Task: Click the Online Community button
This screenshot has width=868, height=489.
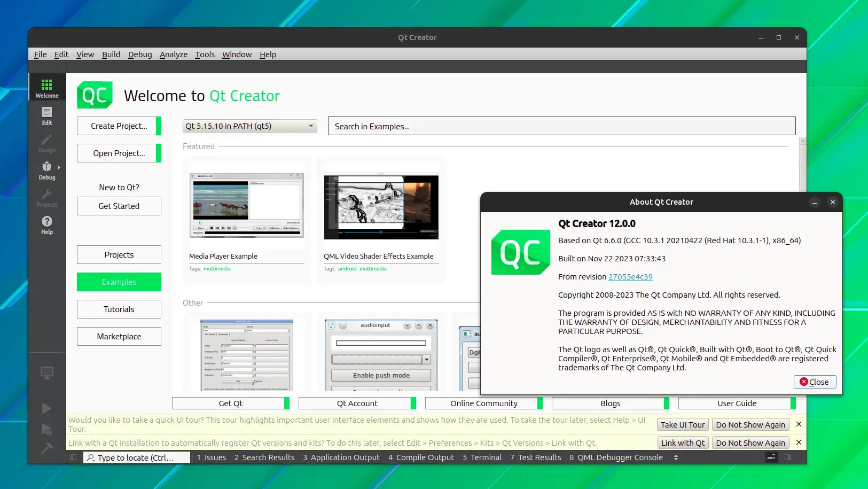Action: coord(484,403)
